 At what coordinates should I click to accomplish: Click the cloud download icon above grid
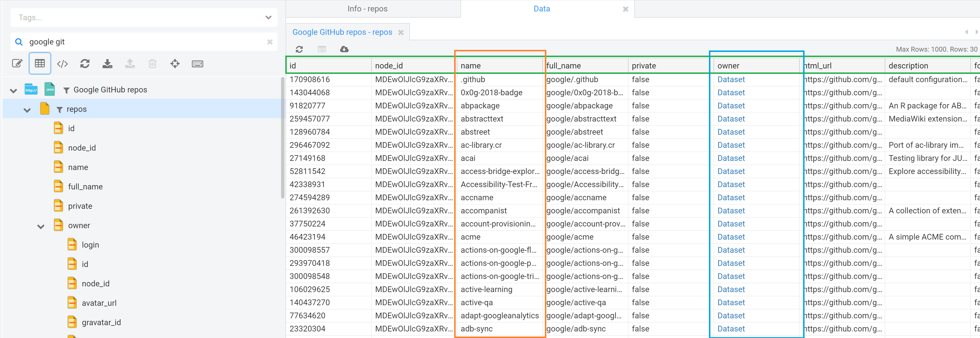coord(344,49)
